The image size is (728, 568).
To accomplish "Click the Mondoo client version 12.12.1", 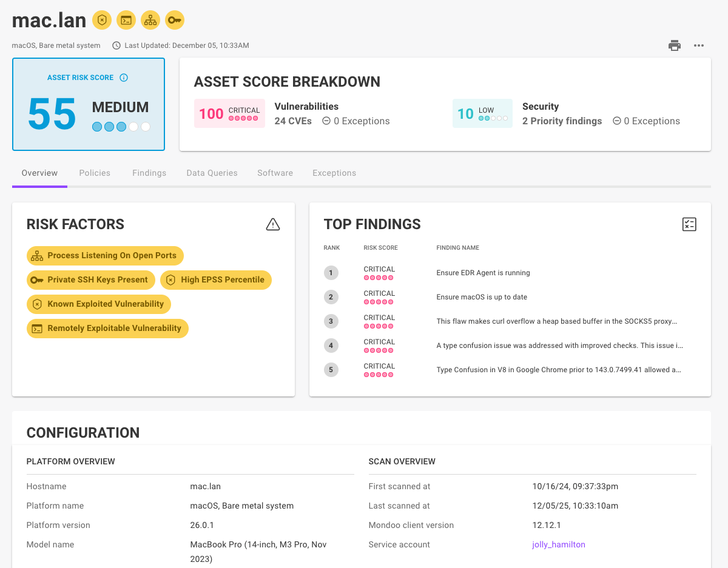I will pyautogui.click(x=546, y=525).
